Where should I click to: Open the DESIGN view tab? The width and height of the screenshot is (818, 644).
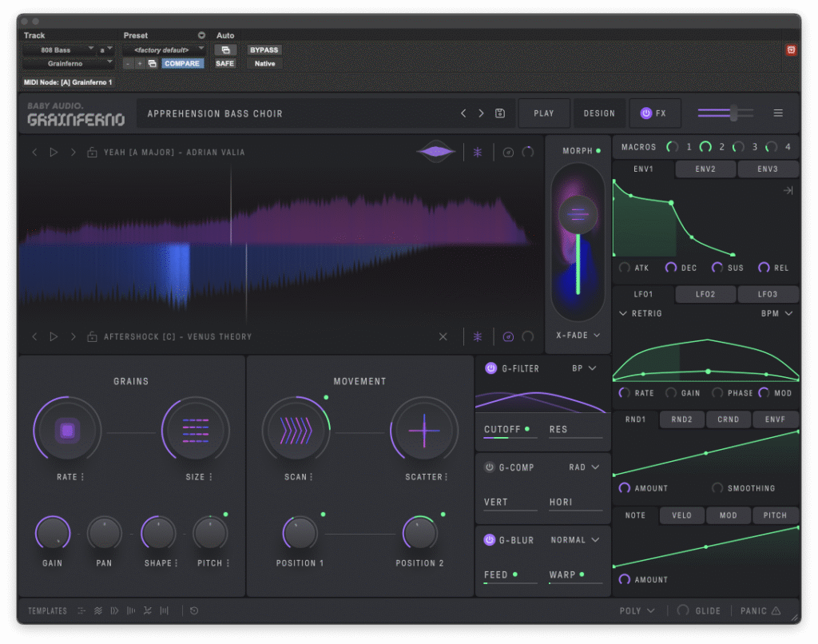point(599,113)
